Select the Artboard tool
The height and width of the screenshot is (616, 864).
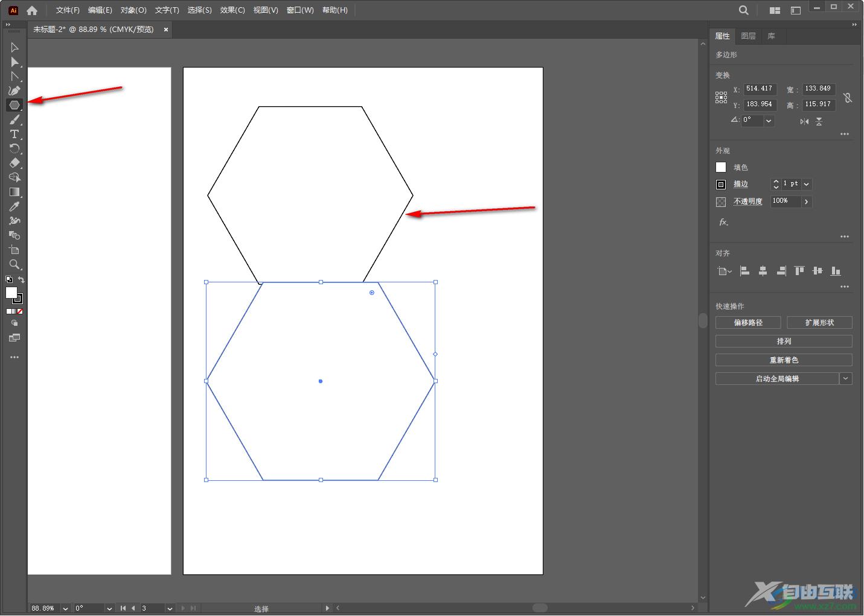click(x=14, y=250)
